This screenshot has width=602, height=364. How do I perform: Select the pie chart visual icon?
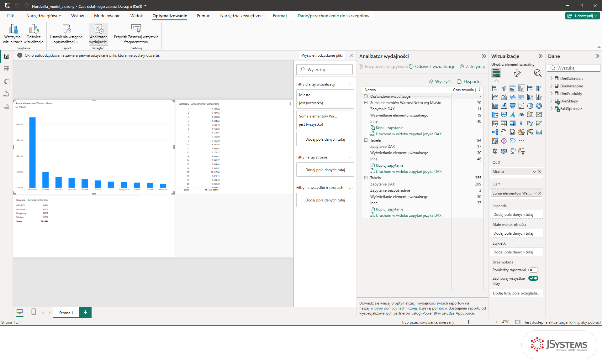[x=530, y=106]
